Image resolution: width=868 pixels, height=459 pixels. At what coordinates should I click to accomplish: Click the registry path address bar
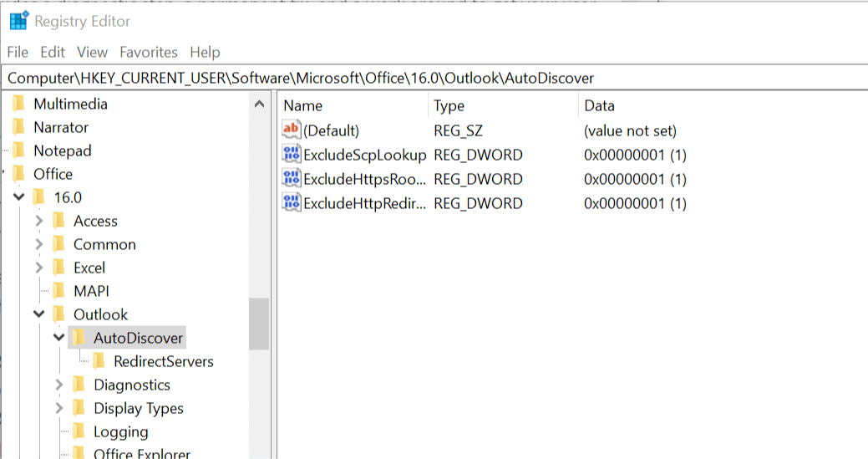(434, 78)
